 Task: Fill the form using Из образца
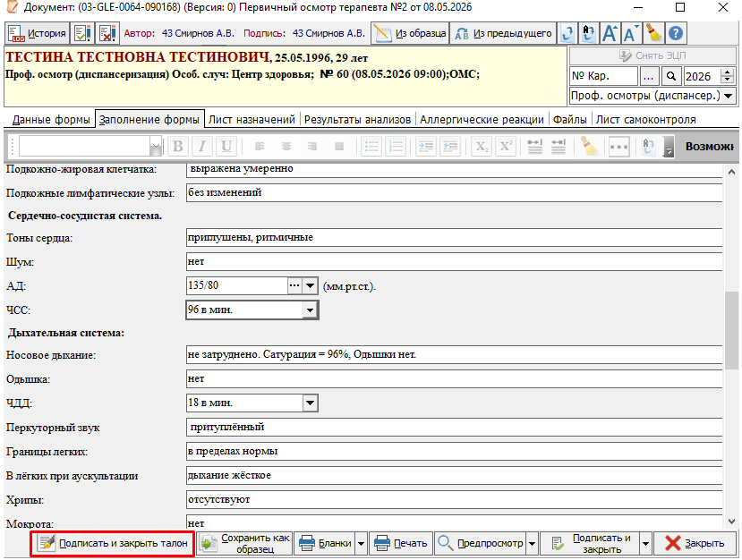pos(410,34)
